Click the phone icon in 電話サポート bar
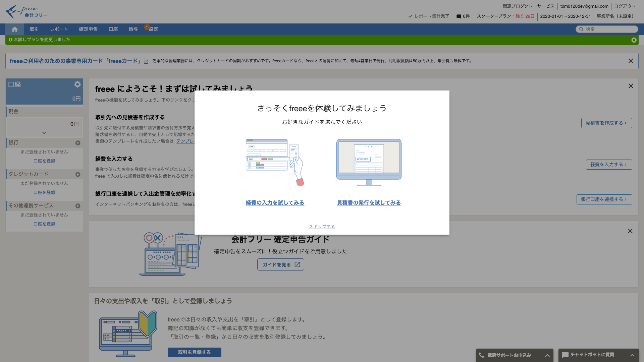Screen dimensions: 644x362 [x=482, y=355]
